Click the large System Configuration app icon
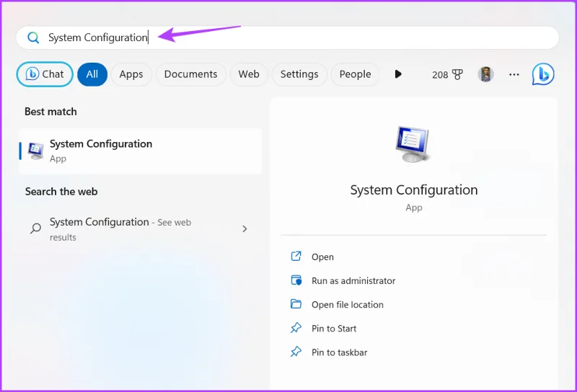This screenshot has width=577, height=392. coord(413,144)
